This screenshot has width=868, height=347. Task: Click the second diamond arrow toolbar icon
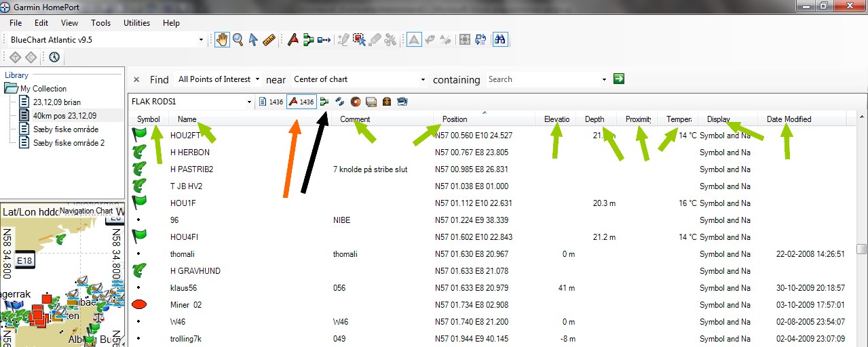pyautogui.click(x=31, y=57)
